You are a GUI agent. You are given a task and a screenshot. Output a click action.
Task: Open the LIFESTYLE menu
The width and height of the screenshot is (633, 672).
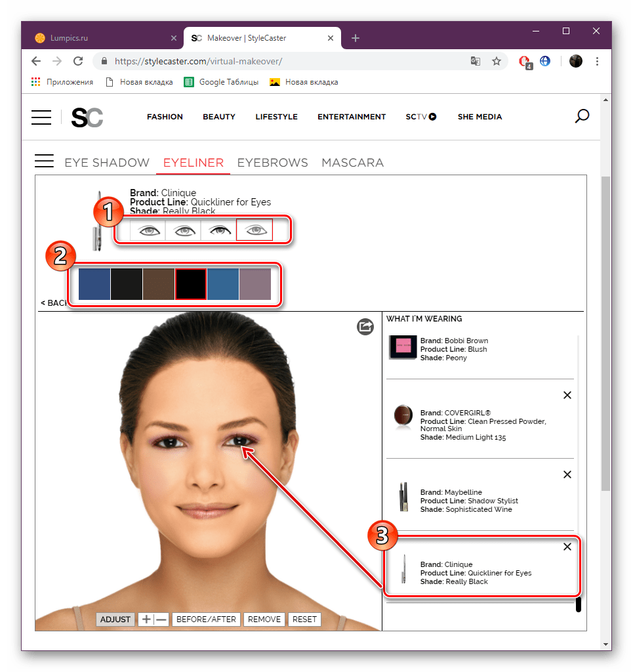276,117
